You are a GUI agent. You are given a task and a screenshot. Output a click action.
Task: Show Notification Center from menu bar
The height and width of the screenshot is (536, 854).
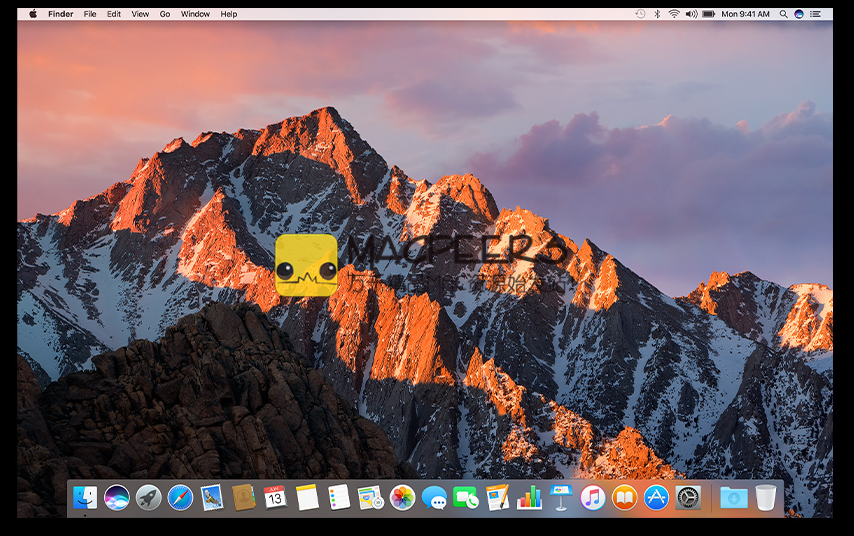[815, 14]
